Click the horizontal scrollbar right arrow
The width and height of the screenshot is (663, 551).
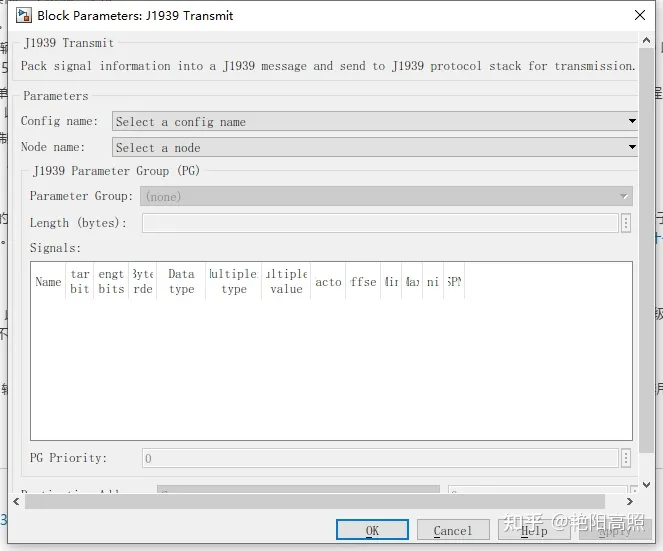[x=630, y=502]
